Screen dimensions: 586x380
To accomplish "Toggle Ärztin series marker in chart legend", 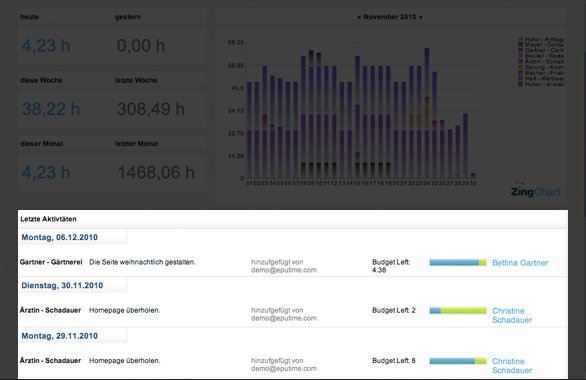I will [520, 61].
